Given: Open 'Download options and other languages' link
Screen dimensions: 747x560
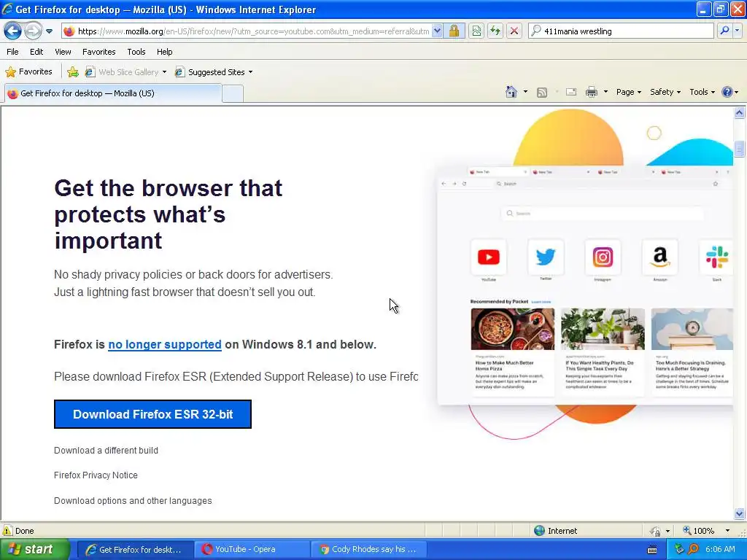Looking at the screenshot, I should click(133, 501).
